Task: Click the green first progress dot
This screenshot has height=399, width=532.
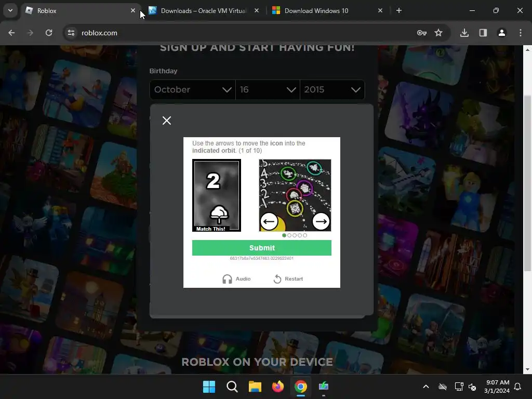Action: pyautogui.click(x=284, y=235)
